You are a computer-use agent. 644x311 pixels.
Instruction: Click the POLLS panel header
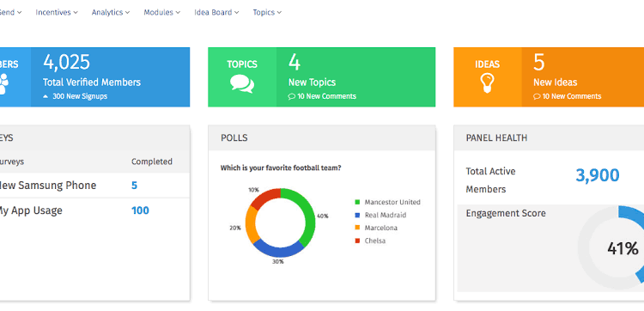click(x=322, y=137)
